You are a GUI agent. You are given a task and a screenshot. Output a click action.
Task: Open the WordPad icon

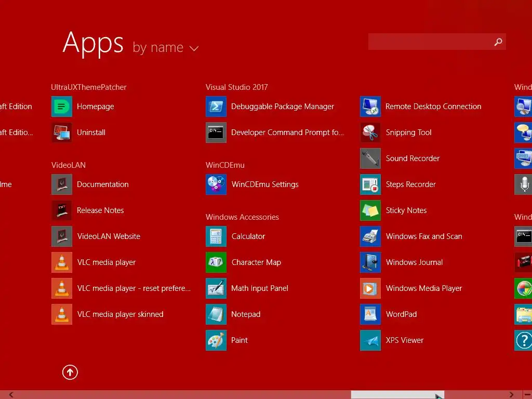[370, 314]
